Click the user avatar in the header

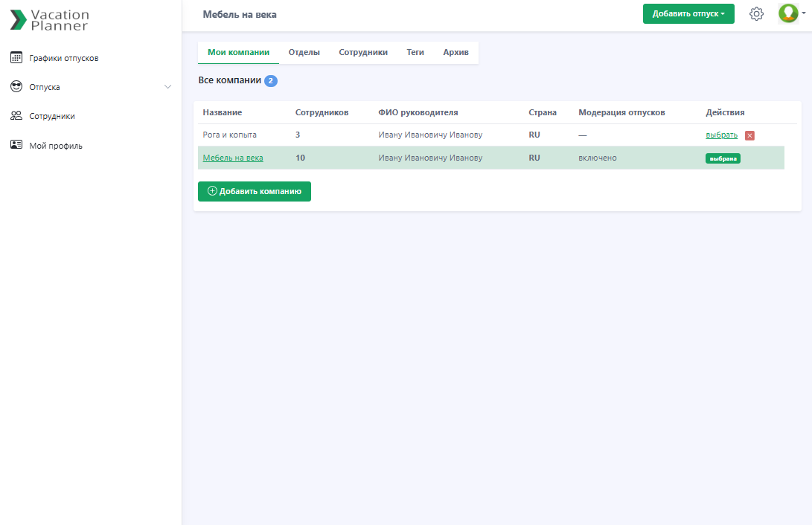787,13
